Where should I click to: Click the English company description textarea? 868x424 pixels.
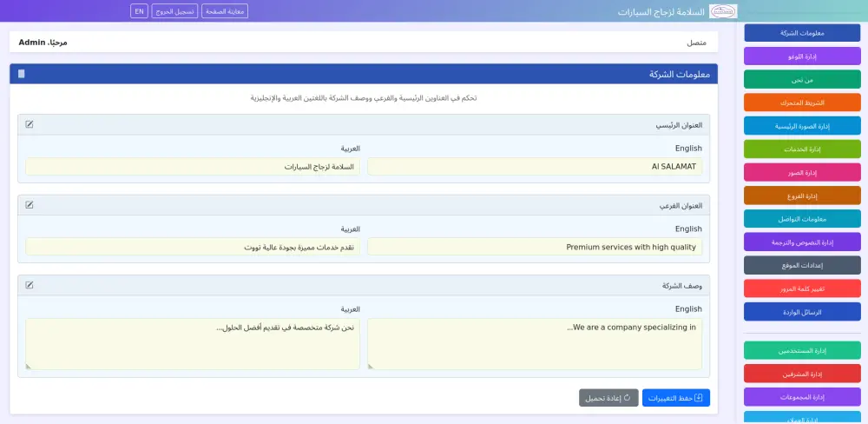click(x=535, y=344)
